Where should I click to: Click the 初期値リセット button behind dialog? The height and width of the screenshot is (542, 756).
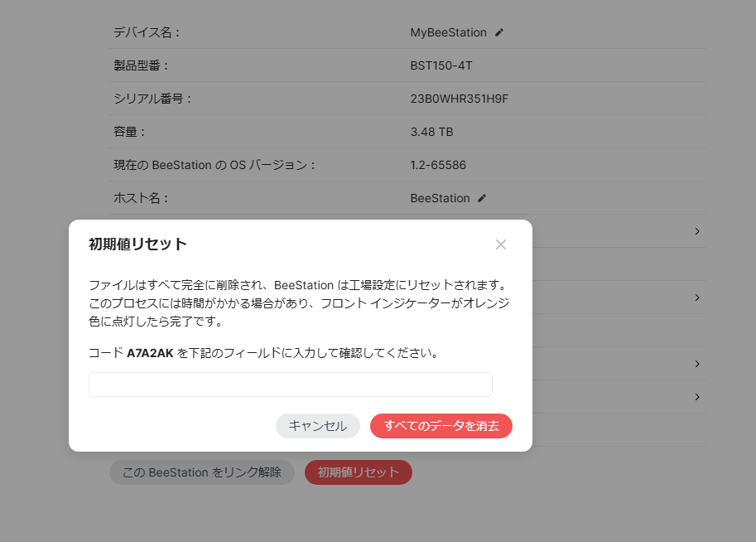coord(359,472)
